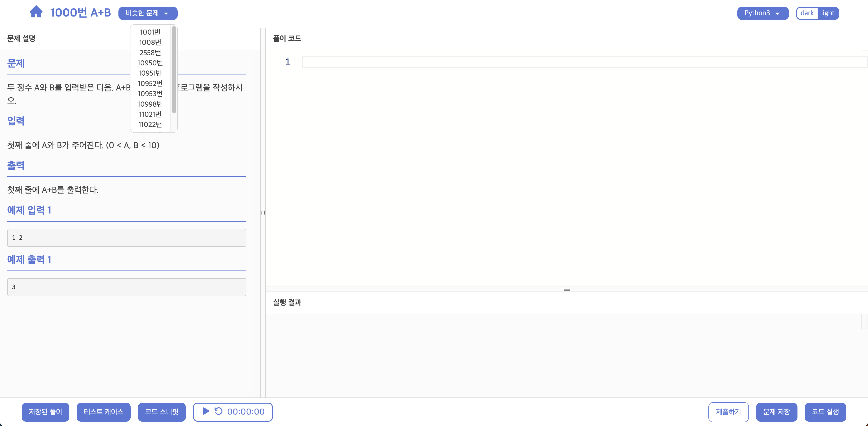Reset the timer with the circular arrow icon
Screen dimensions: 868x426
(x=218, y=411)
